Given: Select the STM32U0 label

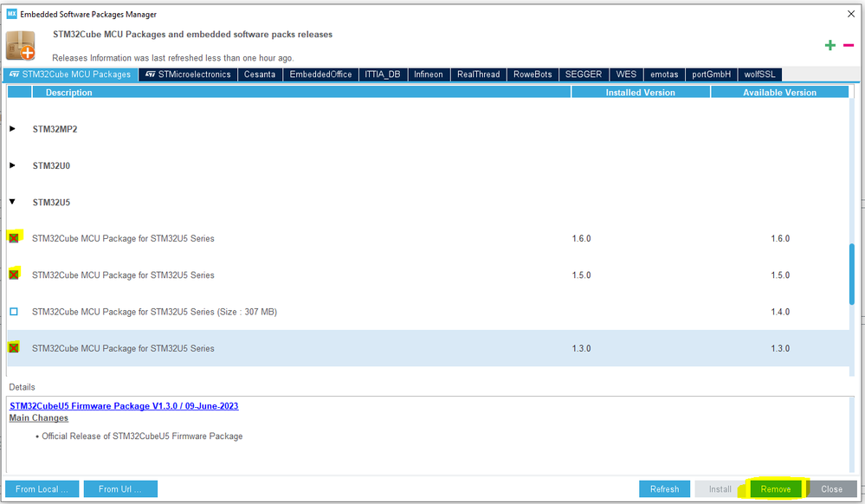Looking at the screenshot, I should pos(51,165).
